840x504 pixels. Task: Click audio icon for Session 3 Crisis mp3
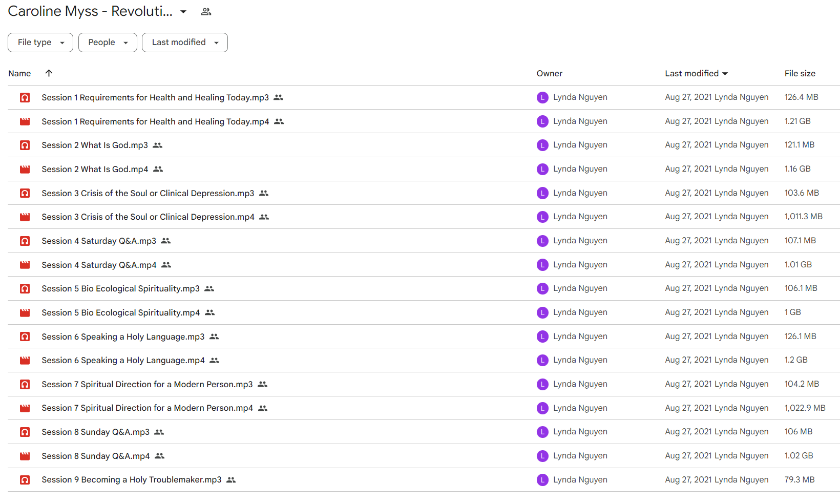[x=25, y=193]
